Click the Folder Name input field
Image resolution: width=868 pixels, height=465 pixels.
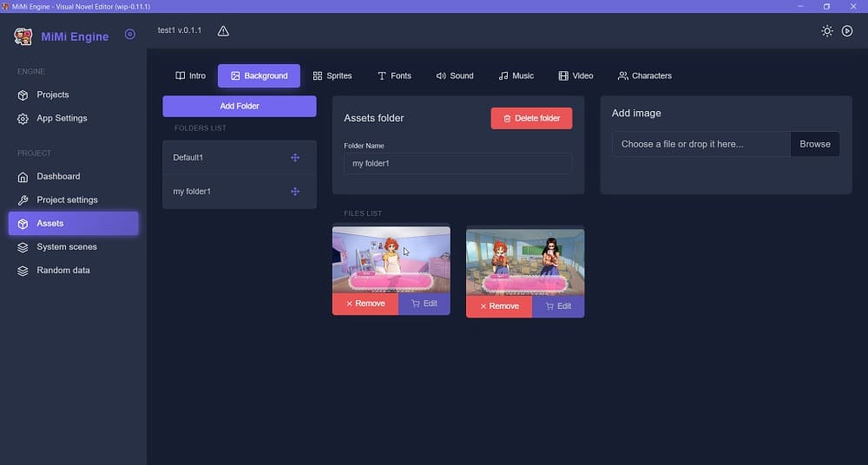click(457, 164)
